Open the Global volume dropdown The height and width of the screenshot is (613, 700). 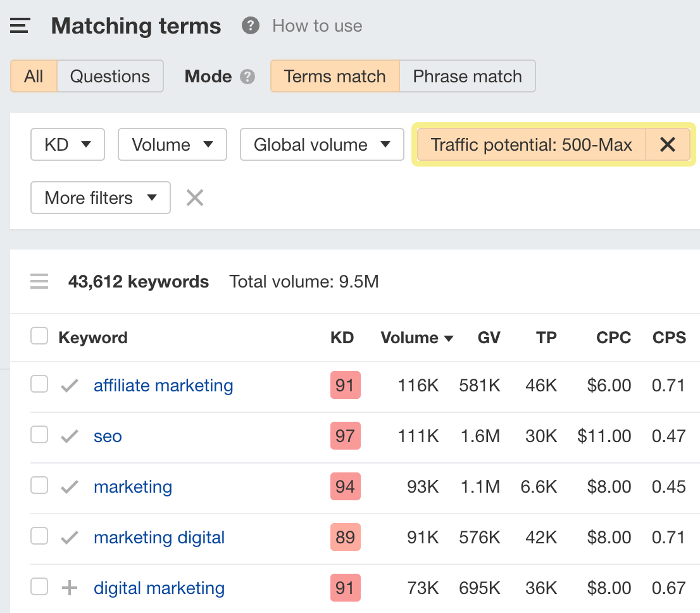point(322,144)
